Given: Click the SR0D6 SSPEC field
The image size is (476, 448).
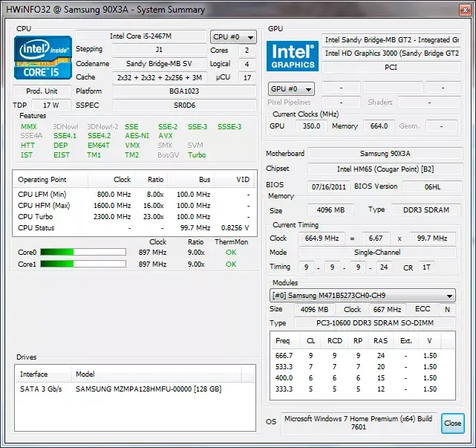Looking at the screenshot, I should (x=184, y=105).
